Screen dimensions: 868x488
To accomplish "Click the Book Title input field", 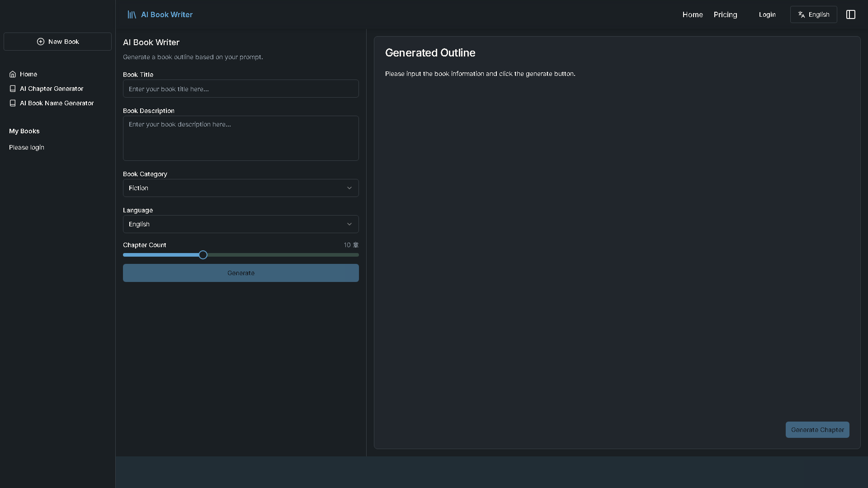I will (x=241, y=89).
